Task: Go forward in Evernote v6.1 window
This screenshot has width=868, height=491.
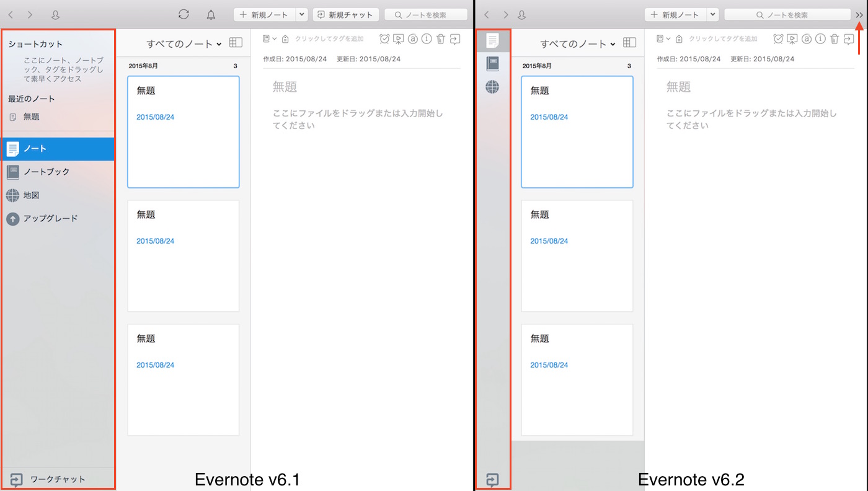Action: pyautogui.click(x=30, y=14)
